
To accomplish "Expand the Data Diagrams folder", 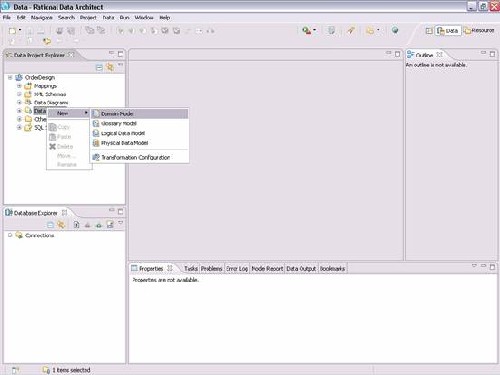I will pos(19,102).
